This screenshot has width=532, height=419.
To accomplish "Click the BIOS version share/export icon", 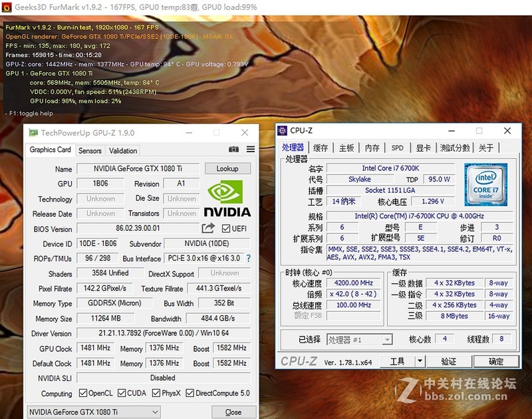I will click(208, 229).
